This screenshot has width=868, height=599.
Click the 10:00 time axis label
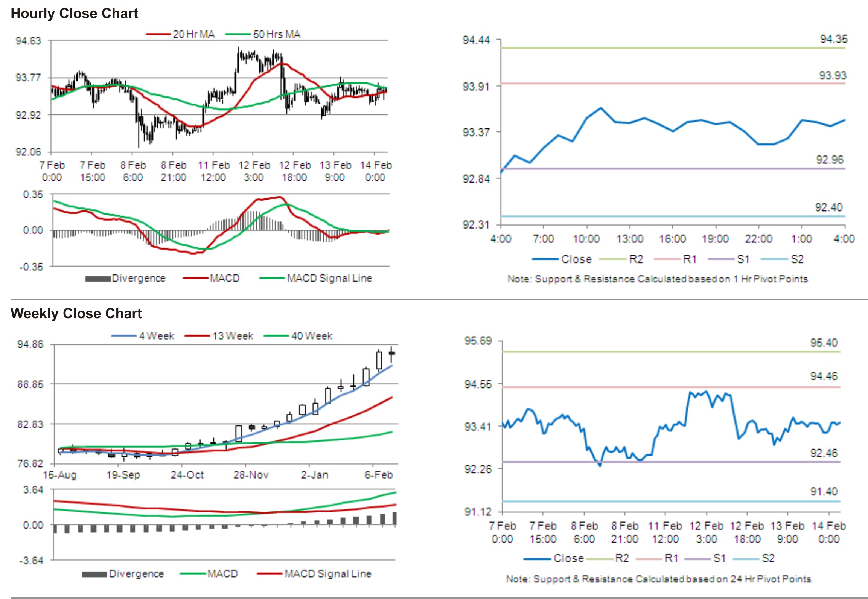[x=586, y=239]
